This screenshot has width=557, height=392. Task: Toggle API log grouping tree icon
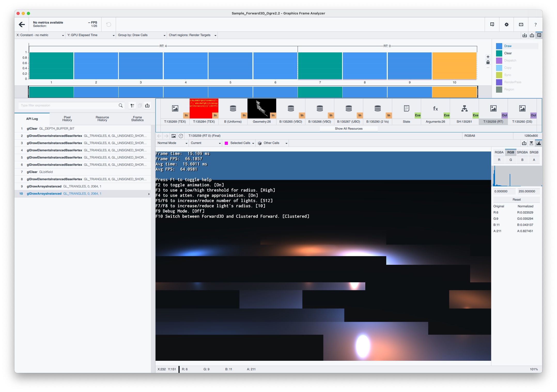point(133,106)
